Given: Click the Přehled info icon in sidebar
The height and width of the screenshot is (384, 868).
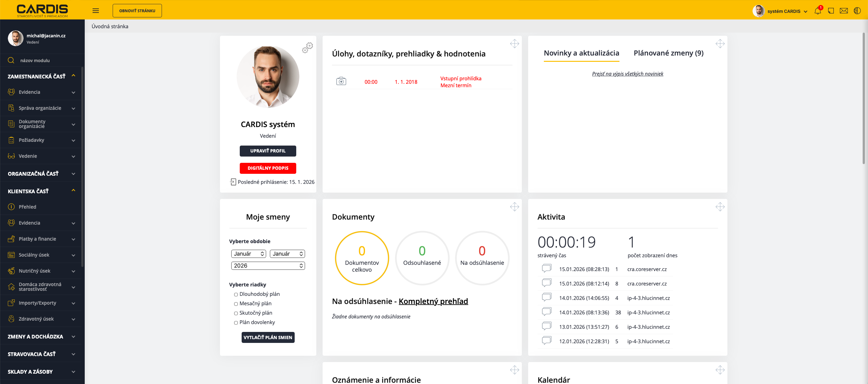Looking at the screenshot, I should [11, 207].
